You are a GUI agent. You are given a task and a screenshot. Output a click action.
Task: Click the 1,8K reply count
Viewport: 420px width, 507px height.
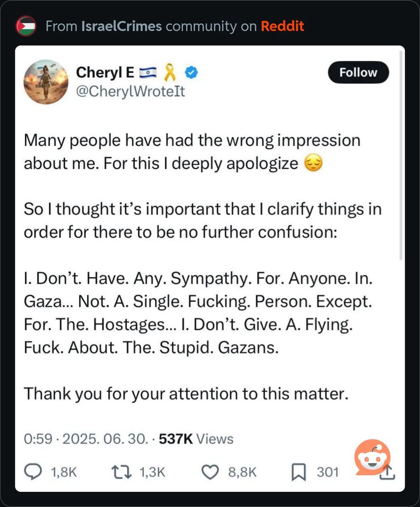64,472
